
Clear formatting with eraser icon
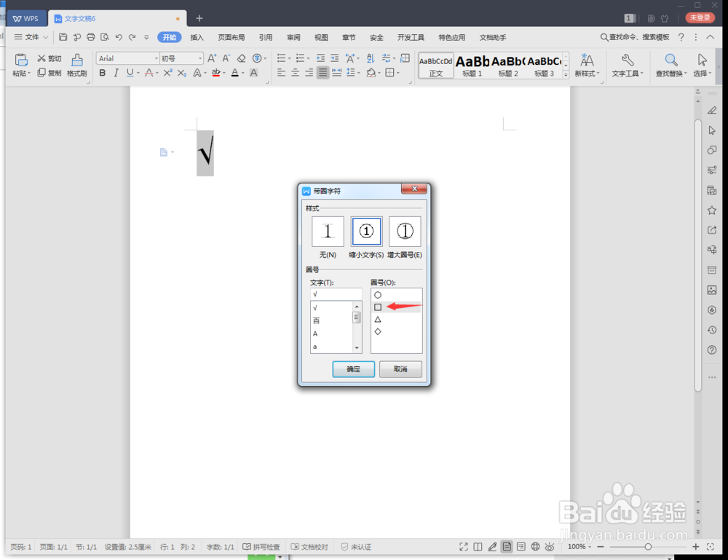click(242, 58)
